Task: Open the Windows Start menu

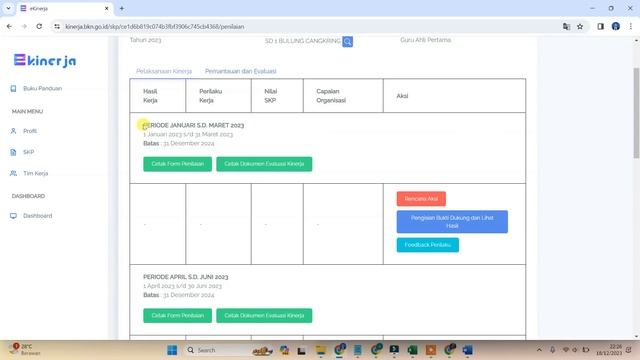Action: click(x=172, y=350)
